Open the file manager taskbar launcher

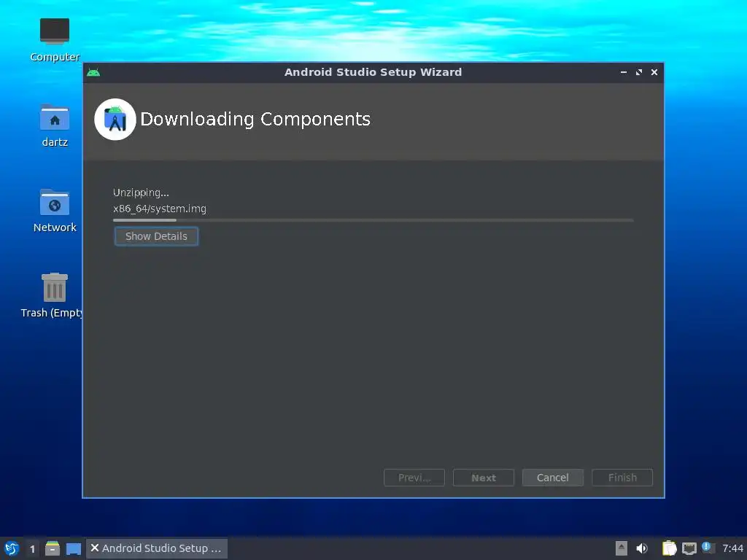[53, 548]
